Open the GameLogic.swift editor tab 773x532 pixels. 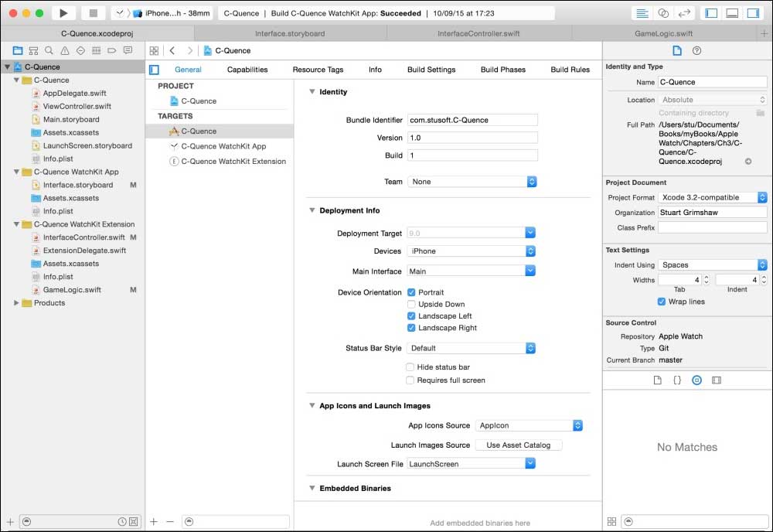(663, 34)
